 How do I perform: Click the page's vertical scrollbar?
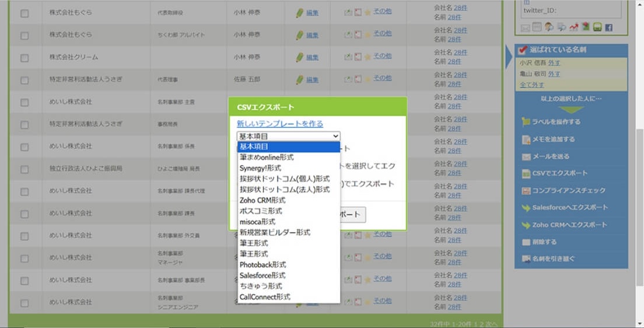coord(639,175)
